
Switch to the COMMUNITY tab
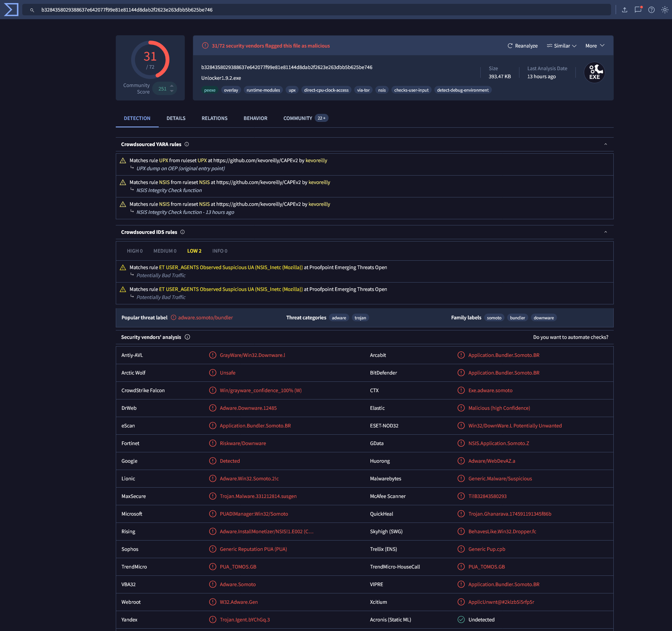coord(306,118)
